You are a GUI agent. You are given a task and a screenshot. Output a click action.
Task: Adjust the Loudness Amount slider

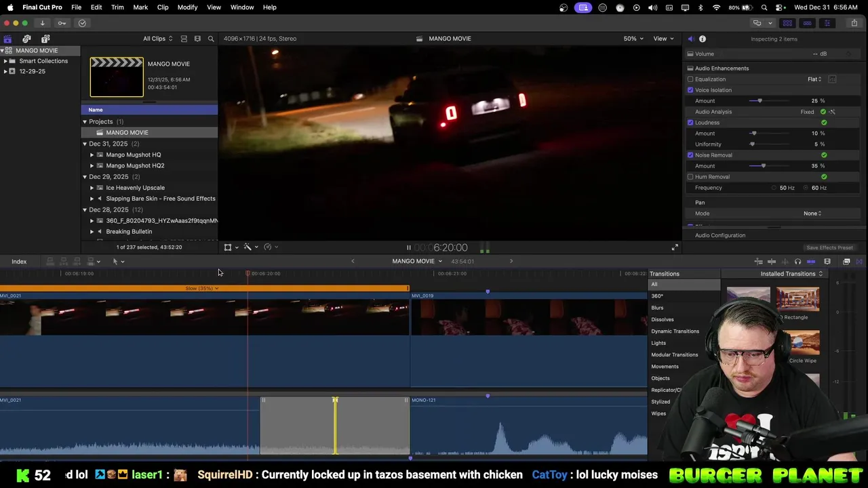[x=753, y=134]
